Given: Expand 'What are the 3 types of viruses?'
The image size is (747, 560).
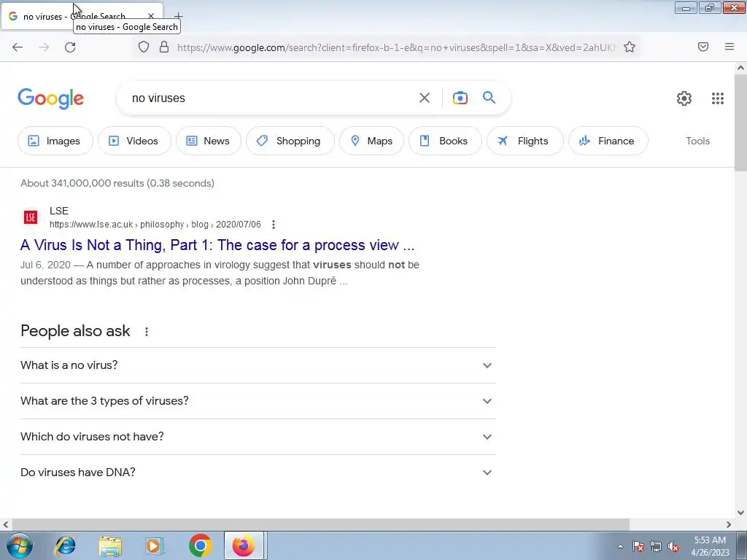Looking at the screenshot, I should (258, 401).
